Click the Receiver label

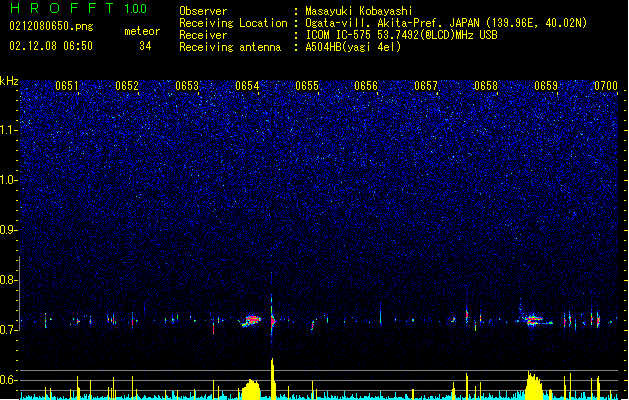tap(203, 35)
